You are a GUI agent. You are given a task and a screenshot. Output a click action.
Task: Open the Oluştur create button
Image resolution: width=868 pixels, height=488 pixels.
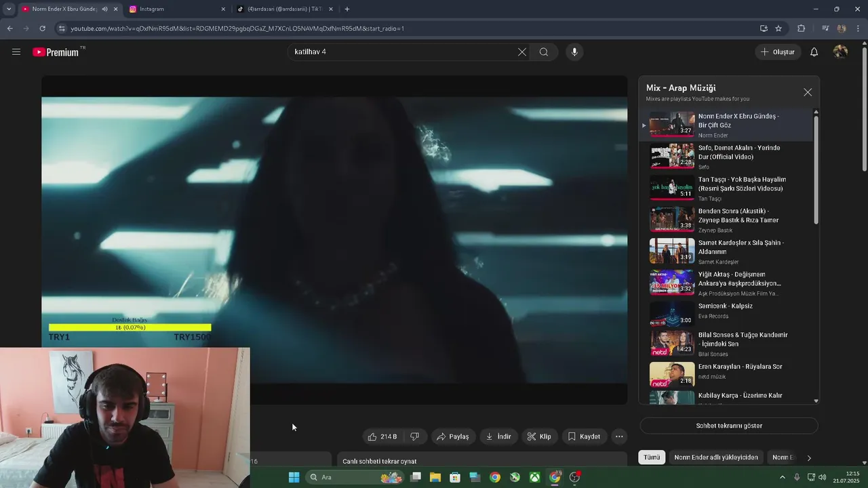pos(778,52)
